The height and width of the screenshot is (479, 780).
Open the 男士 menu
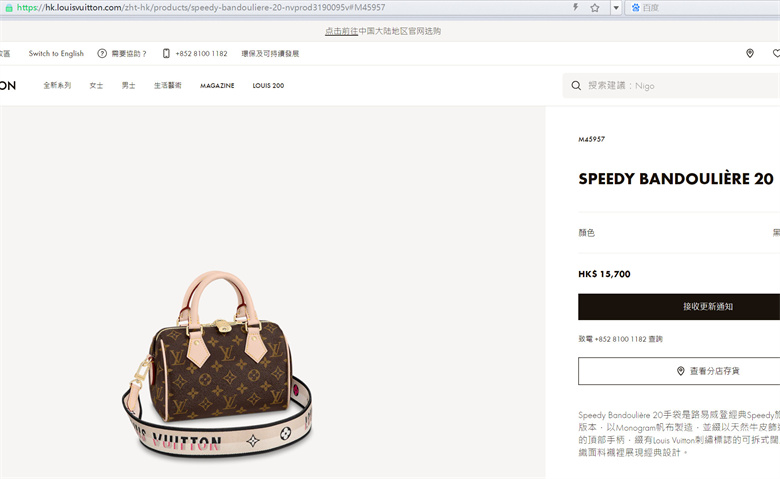click(x=128, y=86)
